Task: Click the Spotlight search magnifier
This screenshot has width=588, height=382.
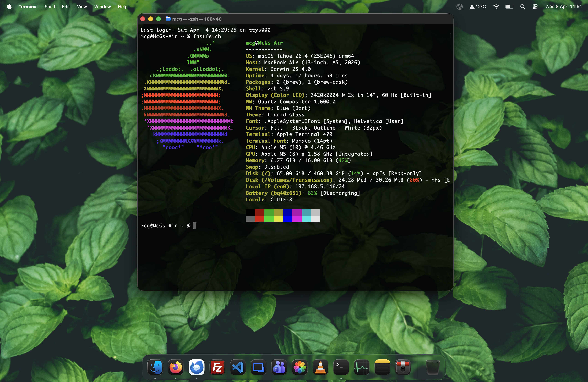Action: point(522,7)
